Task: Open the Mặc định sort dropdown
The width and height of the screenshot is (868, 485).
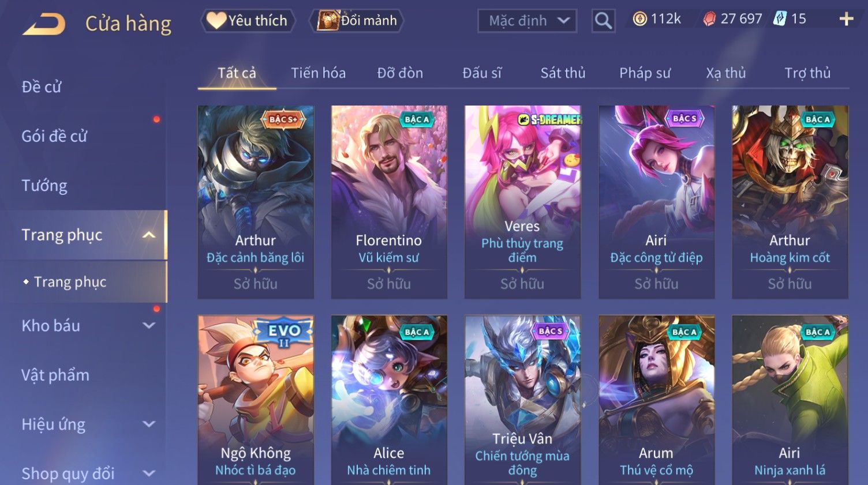Action: coord(527,21)
